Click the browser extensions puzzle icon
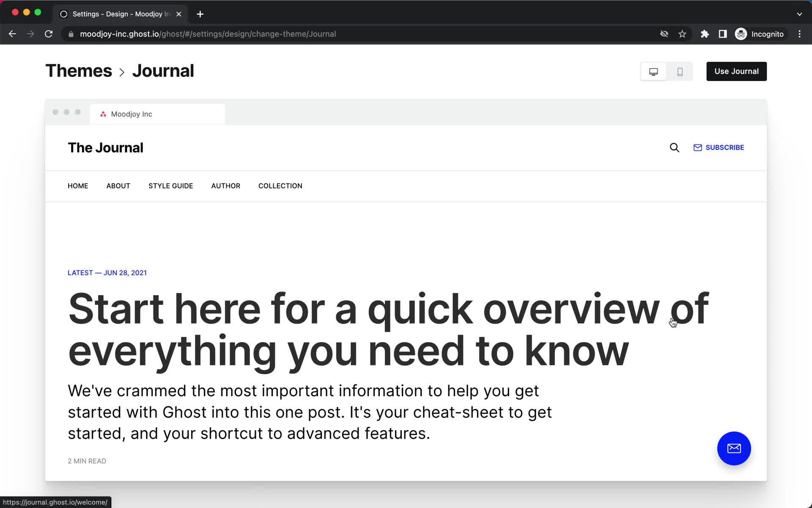Screen dimensions: 812x508 (x=705, y=34)
